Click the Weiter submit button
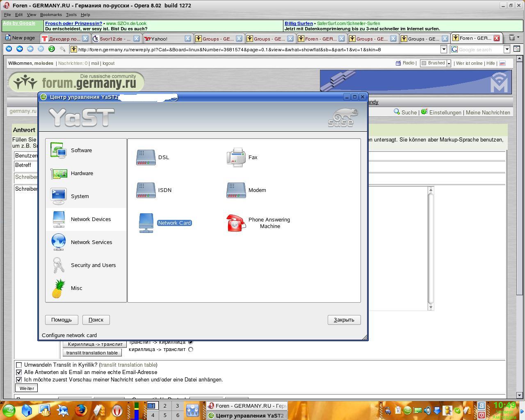 pos(27,388)
